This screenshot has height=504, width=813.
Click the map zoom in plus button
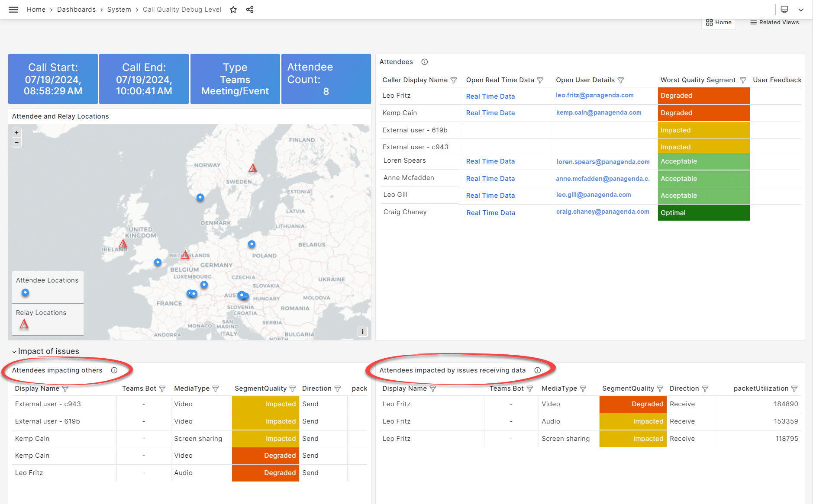[x=16, y=133]
